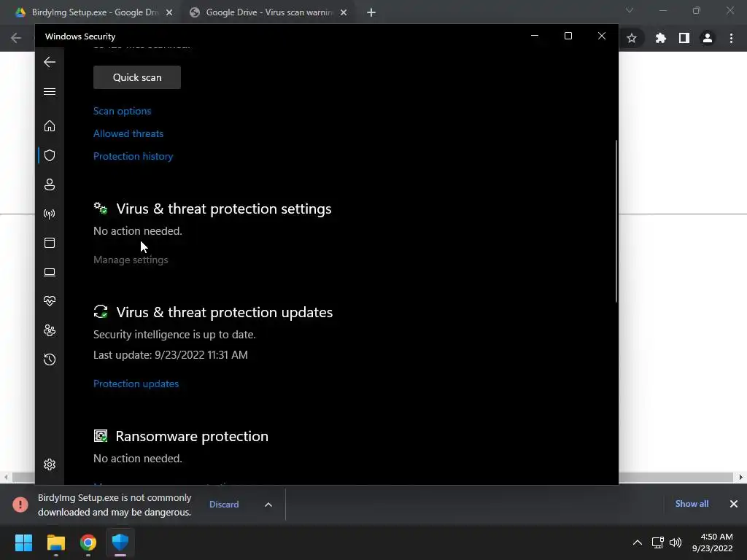Open Chrome tab search dropdown arrow
The image size is (747, 560).
click(630, 10)
